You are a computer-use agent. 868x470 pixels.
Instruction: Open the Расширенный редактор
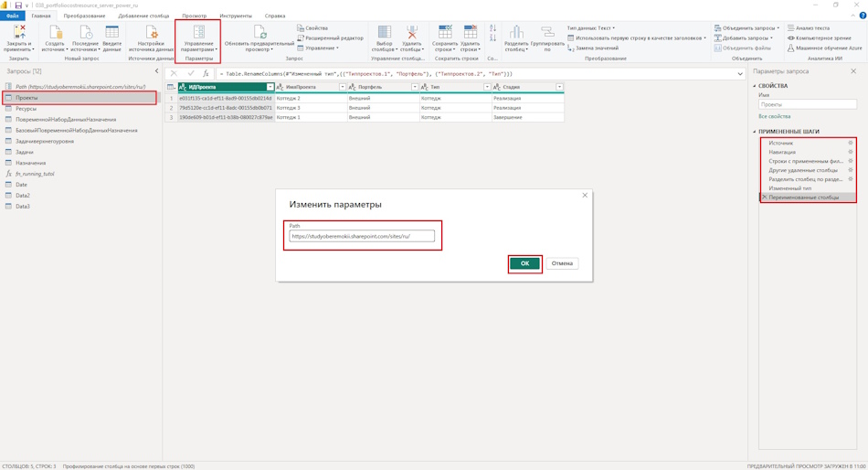coord(331,37)
